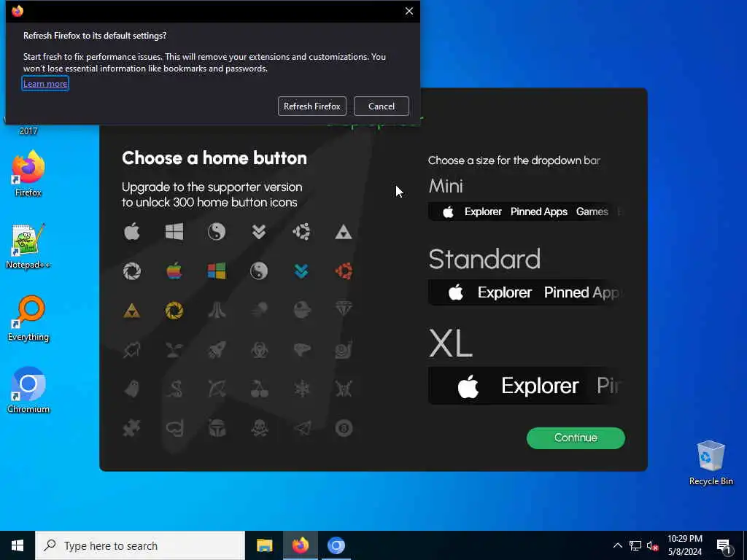
Task: Click the locked snail icon
Action: [x=344, y=350]
